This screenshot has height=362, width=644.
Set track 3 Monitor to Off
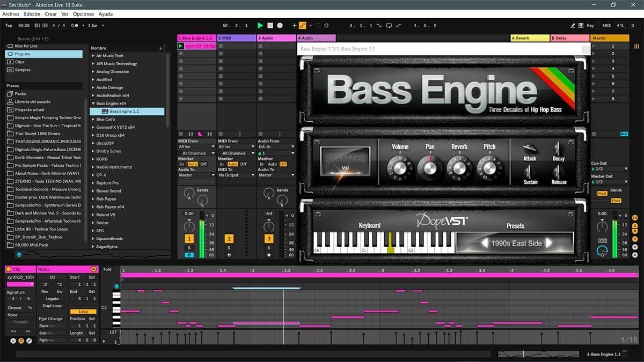[283, 164]
